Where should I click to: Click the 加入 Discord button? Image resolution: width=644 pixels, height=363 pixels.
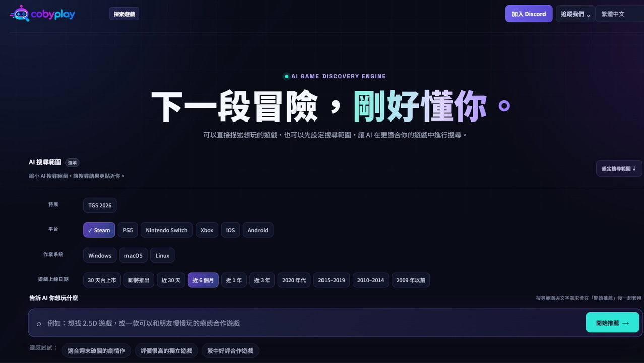click(529, 14)
